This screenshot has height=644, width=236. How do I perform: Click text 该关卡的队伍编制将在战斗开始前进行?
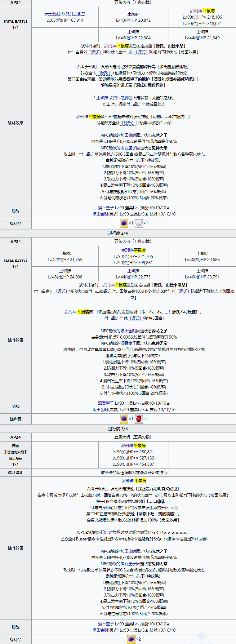click(133, 473)
